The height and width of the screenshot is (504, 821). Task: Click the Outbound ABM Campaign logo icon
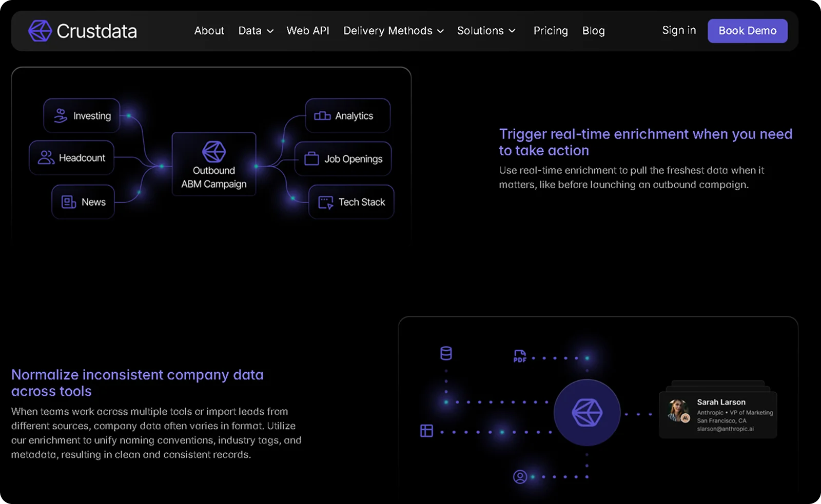point(214,152)
